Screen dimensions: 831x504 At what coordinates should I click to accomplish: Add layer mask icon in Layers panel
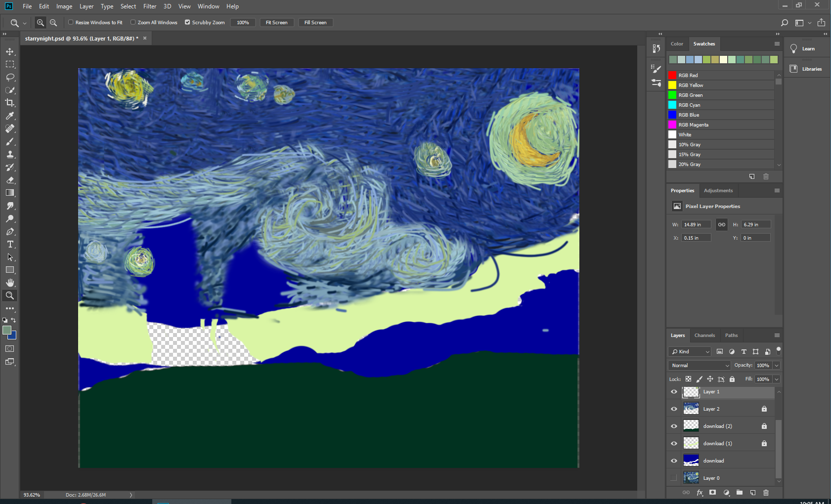pos(712,493)
